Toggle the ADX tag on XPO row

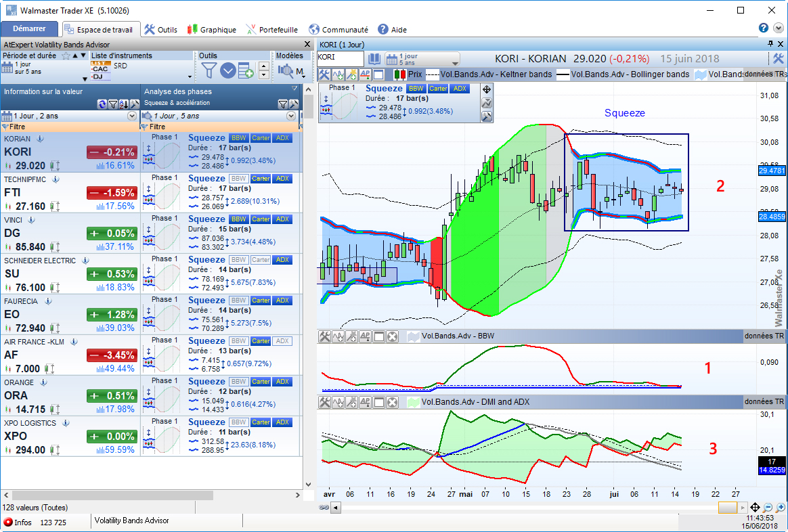(282, 422)
